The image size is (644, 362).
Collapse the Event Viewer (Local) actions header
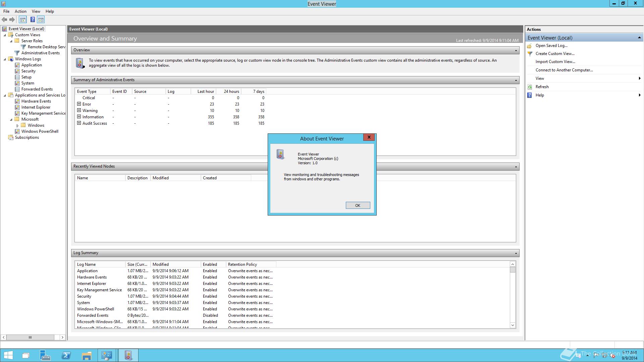pyautogui.click(x=639, y=38)
